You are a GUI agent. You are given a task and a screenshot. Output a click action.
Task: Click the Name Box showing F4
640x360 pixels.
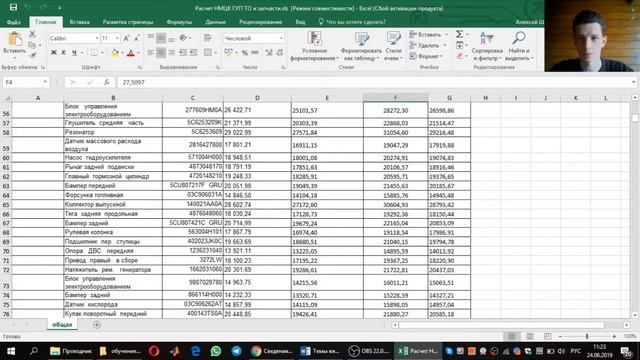[25, 82]
